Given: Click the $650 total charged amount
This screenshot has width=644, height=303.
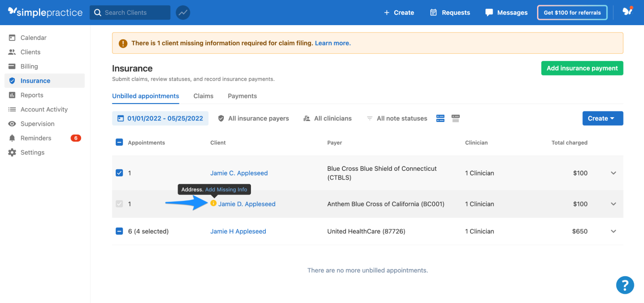Looking at the screenshot, I should [x=580, y=231].
